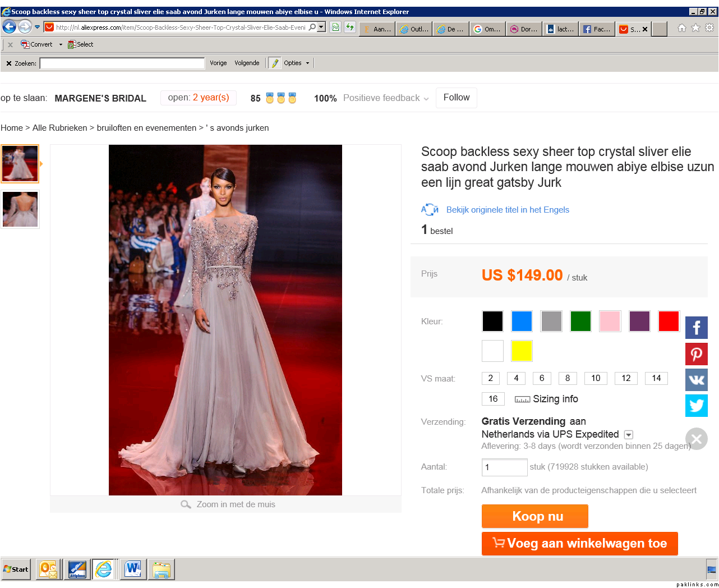The image size is (719, 588).
Task: Choose size 16
Action: [x=493, y=399]
